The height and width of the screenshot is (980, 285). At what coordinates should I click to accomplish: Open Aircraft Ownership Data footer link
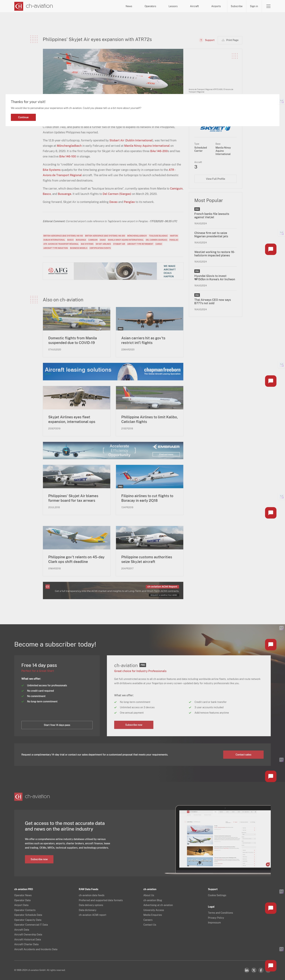pos(28,934)
